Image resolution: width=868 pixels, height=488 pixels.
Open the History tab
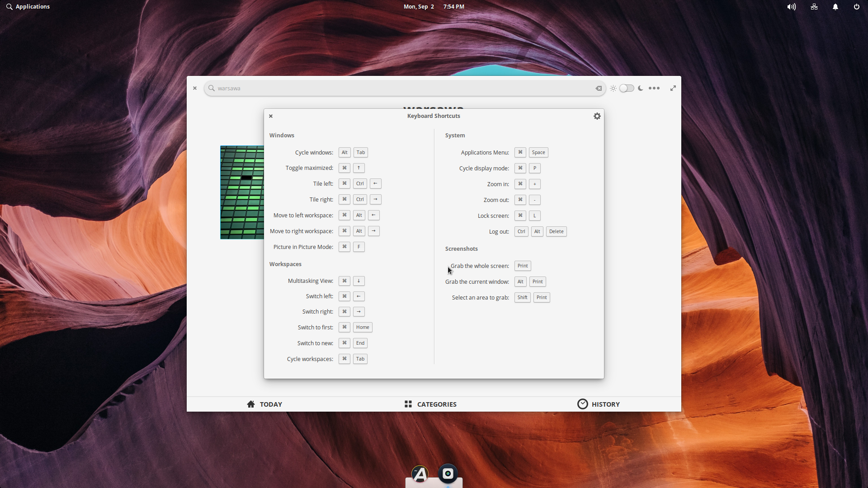tap(599, 404)
